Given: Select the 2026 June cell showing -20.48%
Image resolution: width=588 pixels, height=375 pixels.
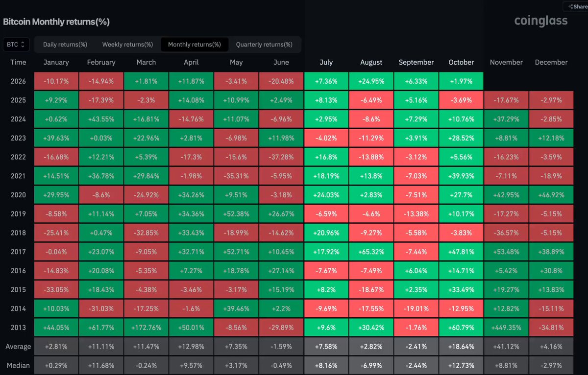Looking at the screenshot, I should 281,81.
